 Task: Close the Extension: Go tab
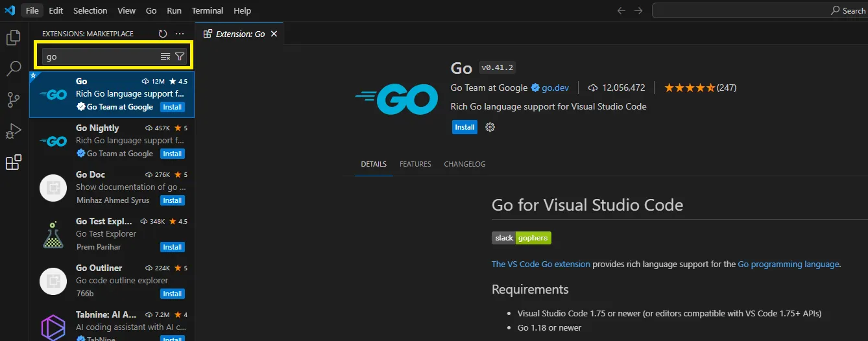coord(274,34)
